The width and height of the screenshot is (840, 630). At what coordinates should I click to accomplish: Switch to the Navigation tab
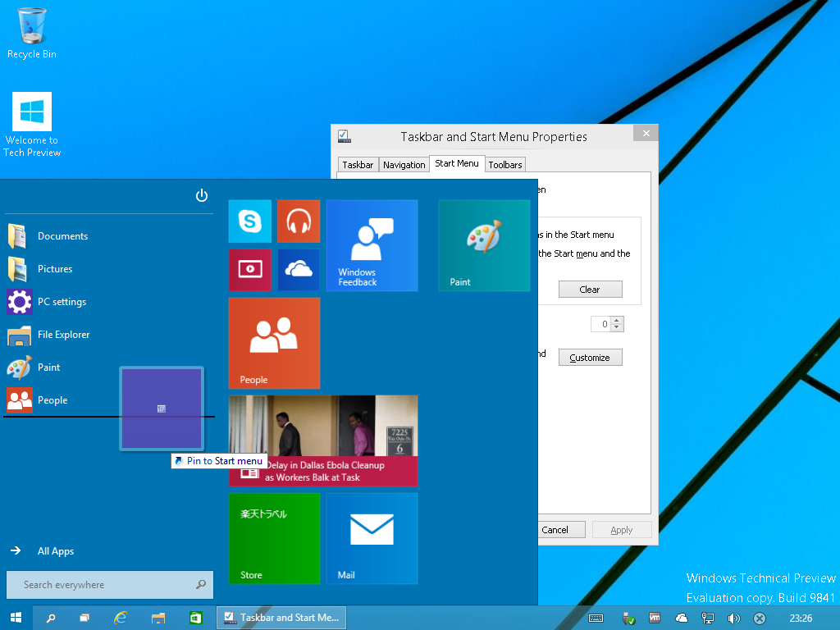click(x=404, y=164)
